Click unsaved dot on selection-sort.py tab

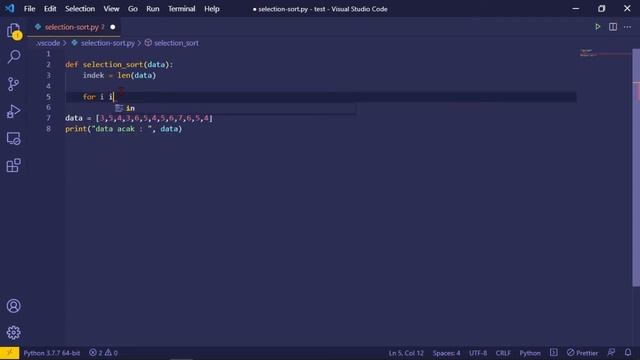pos(113,27)
